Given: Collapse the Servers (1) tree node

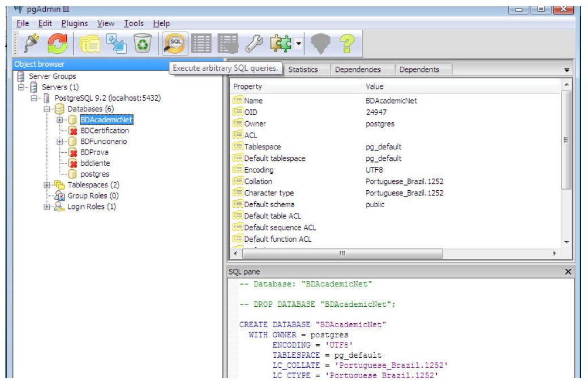Looking at the screenshot, I should (21, 87).
